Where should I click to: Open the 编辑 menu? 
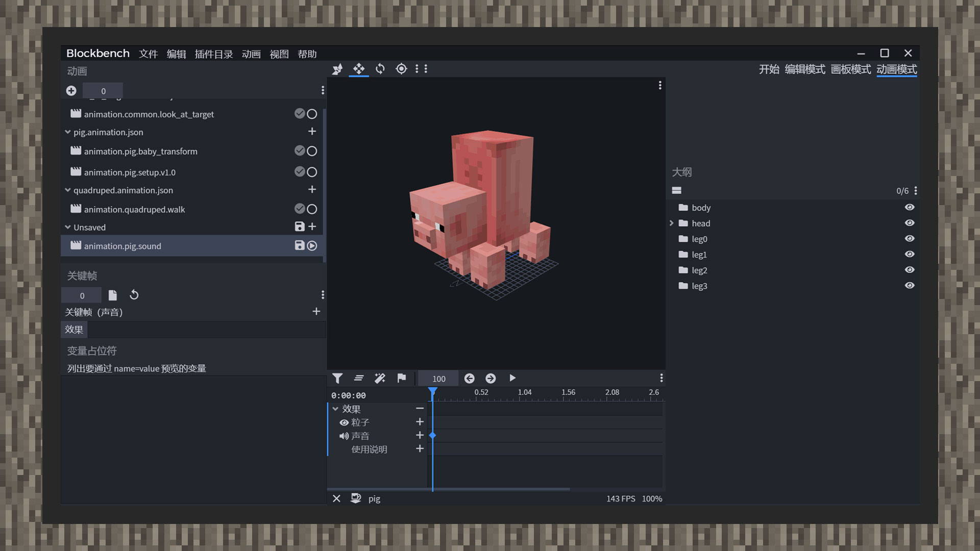[176, 54]
